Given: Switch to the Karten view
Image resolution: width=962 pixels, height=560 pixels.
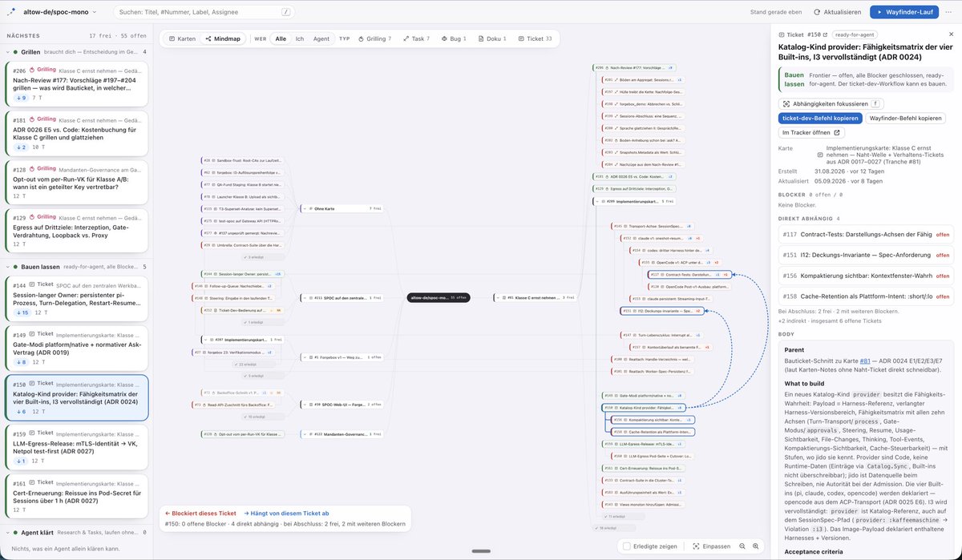Looking at the screenshot, I should (x=181, y=38).
